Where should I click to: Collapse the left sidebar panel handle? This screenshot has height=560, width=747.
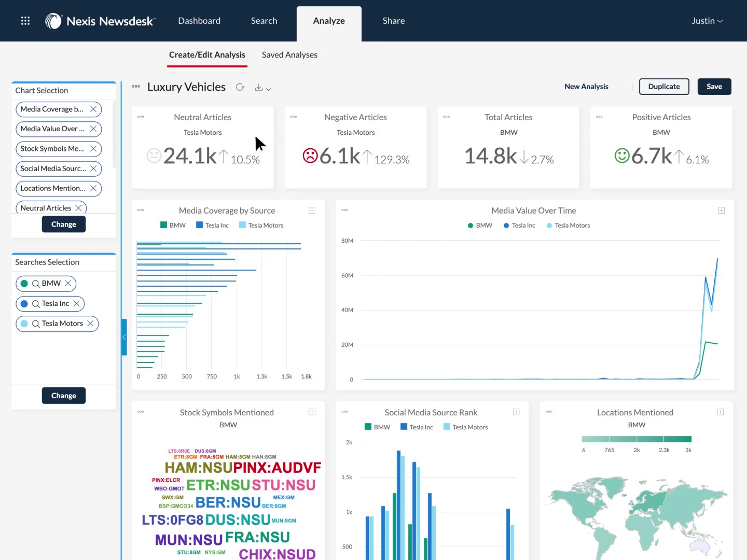tap(124, 337)
